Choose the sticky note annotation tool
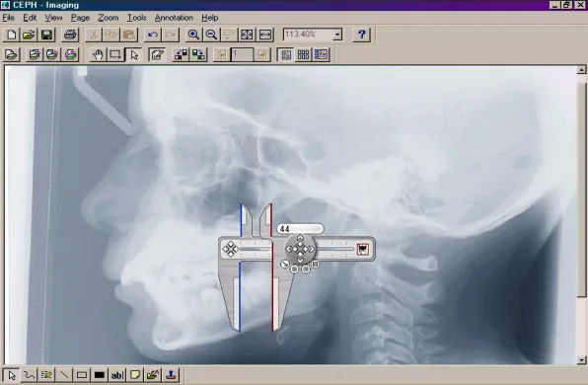588x385 pixels. click(135, 375)
